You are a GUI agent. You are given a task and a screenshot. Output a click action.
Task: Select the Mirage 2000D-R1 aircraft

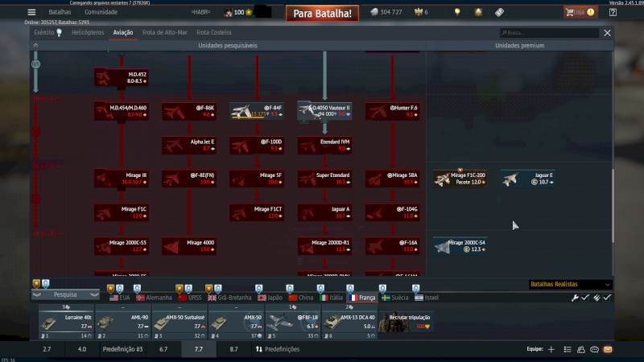324,246
